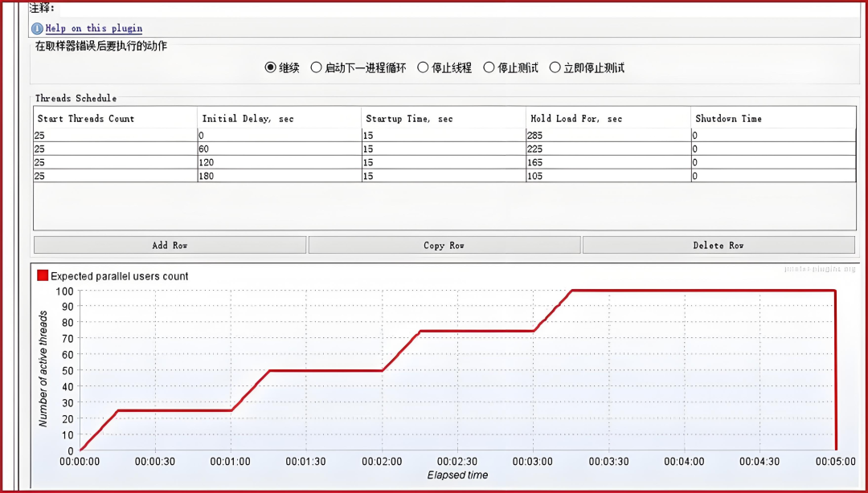Click Startup Time cell in the 225 row
The width and height of the screenshot is (868, 493).
[444, 149]
